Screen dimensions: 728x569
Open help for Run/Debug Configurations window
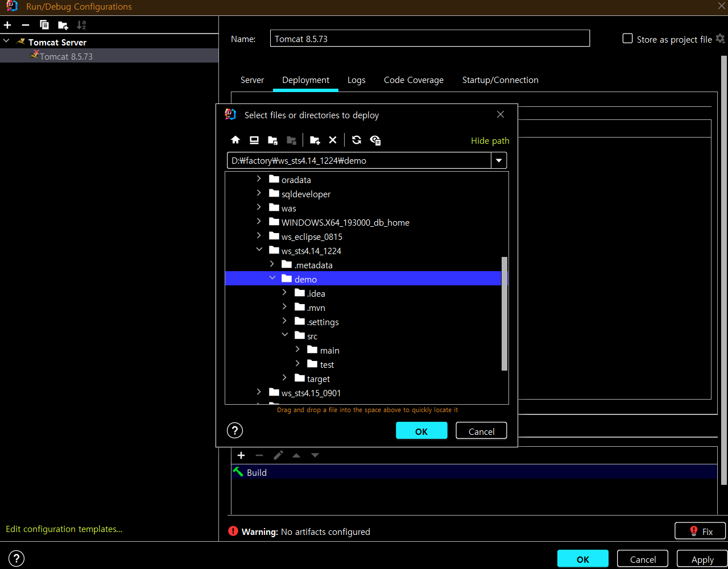[16, 559]
